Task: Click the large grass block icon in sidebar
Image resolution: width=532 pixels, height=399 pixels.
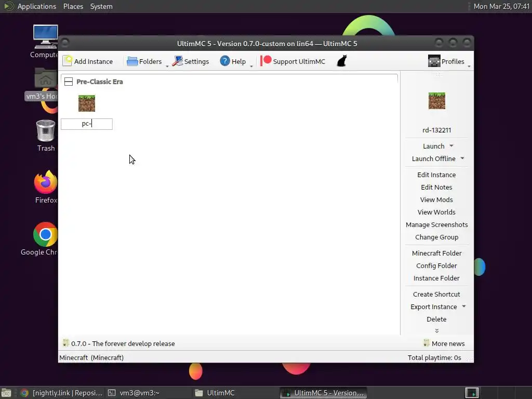Action: click(436, 101)
